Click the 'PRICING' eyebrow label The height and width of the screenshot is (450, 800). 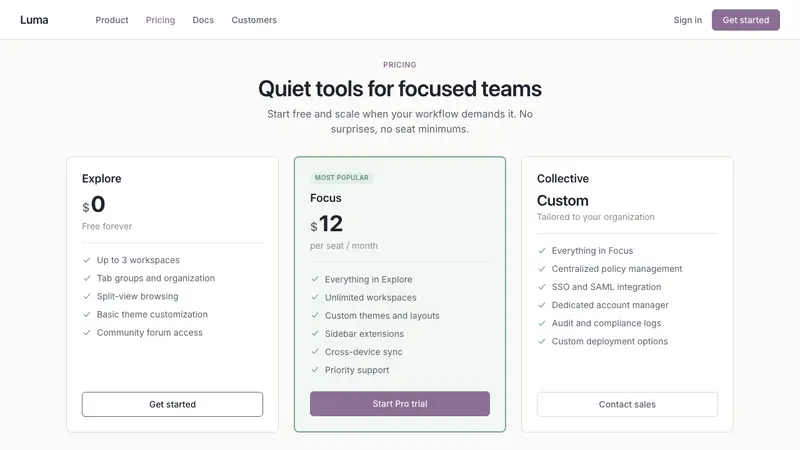(x=399, y=65)
